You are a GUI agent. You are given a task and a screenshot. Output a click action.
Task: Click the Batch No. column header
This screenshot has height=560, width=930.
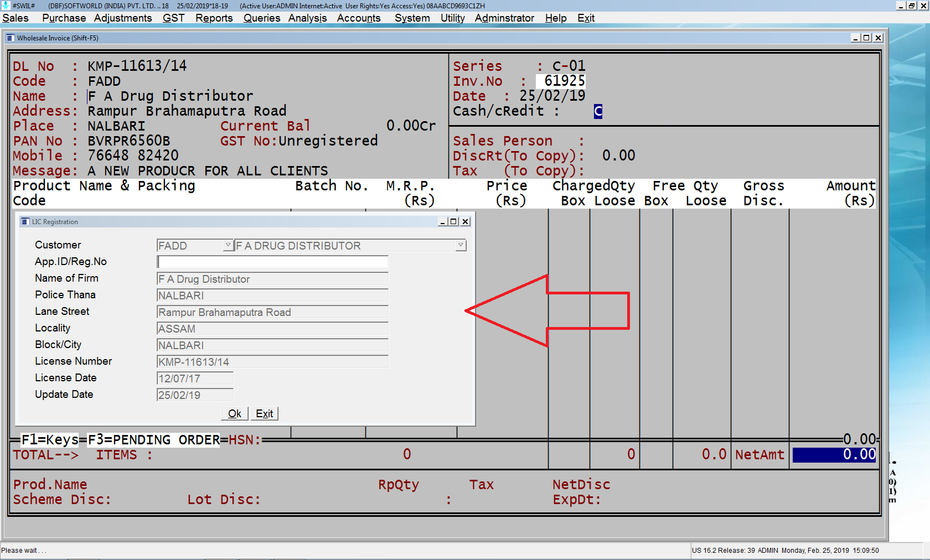pos(332,186)
